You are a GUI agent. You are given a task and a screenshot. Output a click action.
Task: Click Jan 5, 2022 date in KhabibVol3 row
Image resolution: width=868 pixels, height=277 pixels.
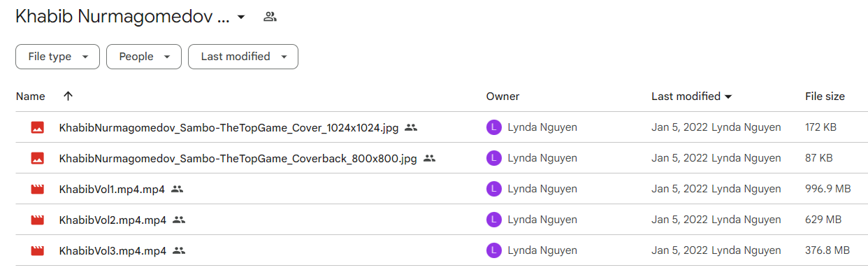(x=679, y=250)
